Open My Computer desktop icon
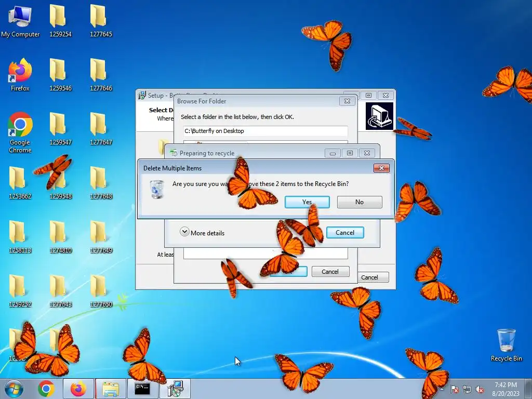 (x=20, y=21)
